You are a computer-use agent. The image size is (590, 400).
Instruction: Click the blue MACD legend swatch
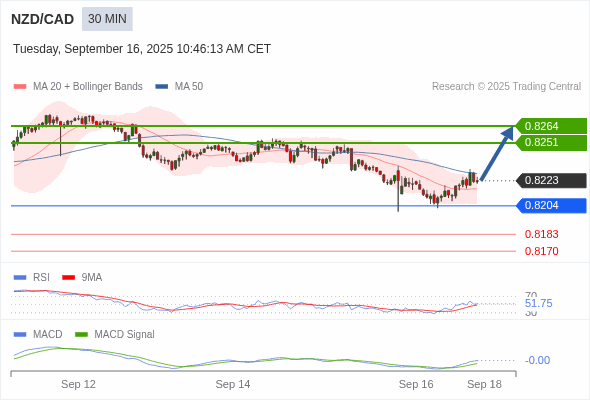coord(20,335)
